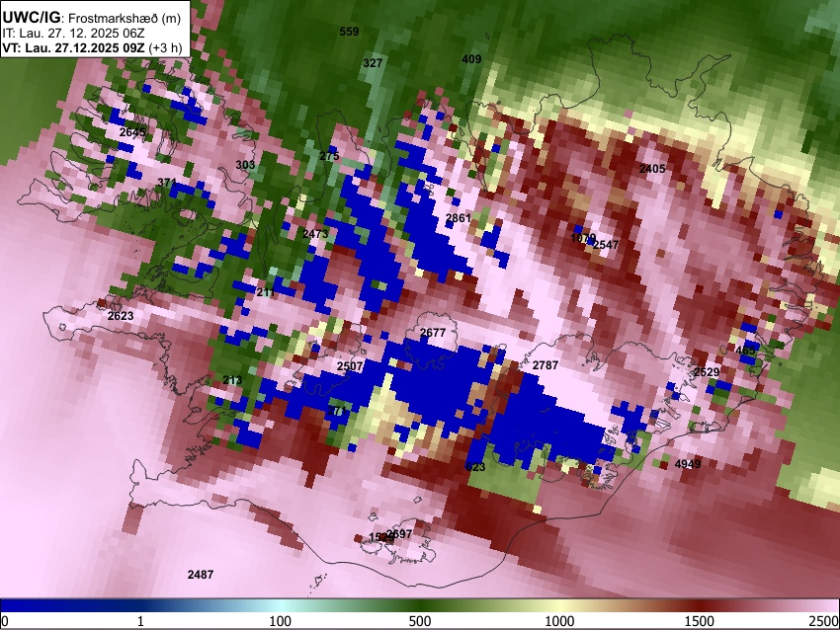Click the 1079 value label
This screenshot has width=840, height=630.
pyautogui.click(x=583, y=238)
